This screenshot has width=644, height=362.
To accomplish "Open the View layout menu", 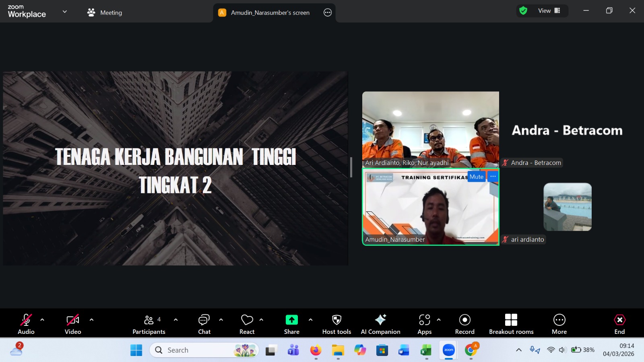I will (x=549, y=11).
